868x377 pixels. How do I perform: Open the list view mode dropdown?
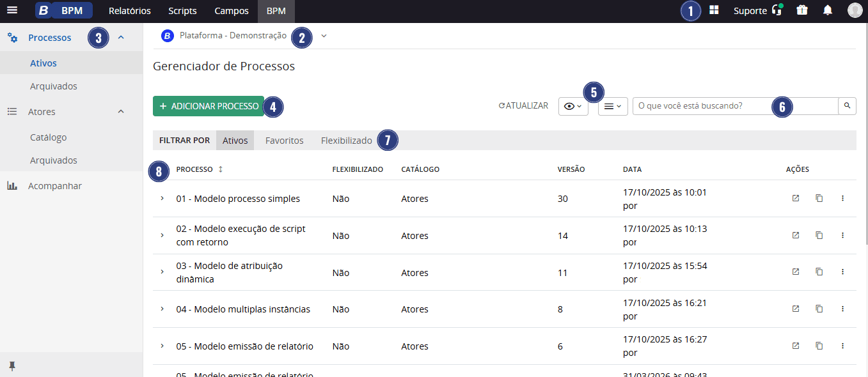coord(613,106)
